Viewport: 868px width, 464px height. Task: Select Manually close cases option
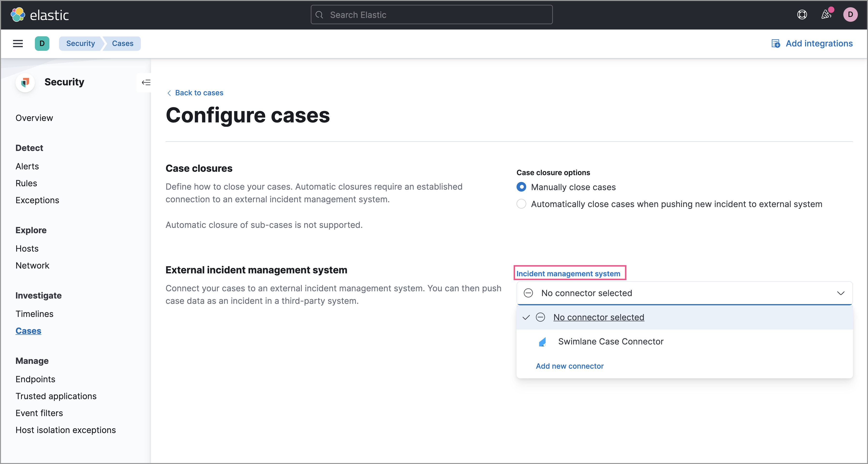pos(521,187)
